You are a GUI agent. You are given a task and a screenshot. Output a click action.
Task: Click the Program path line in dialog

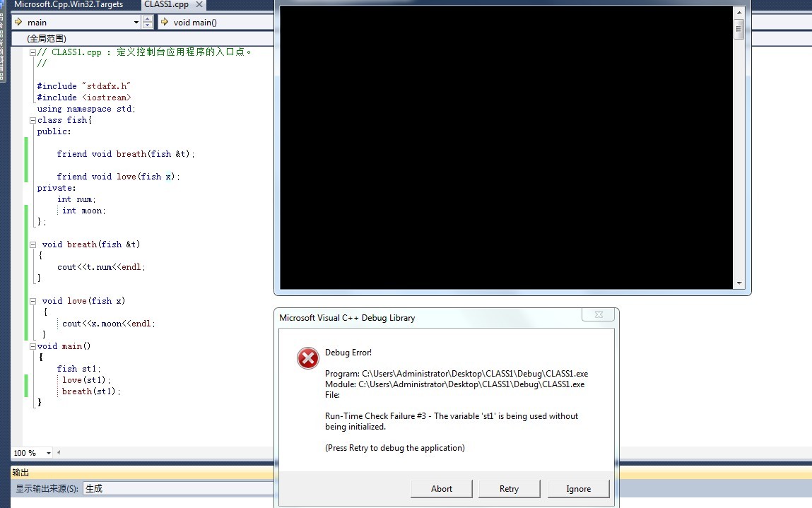click(457, 373)
